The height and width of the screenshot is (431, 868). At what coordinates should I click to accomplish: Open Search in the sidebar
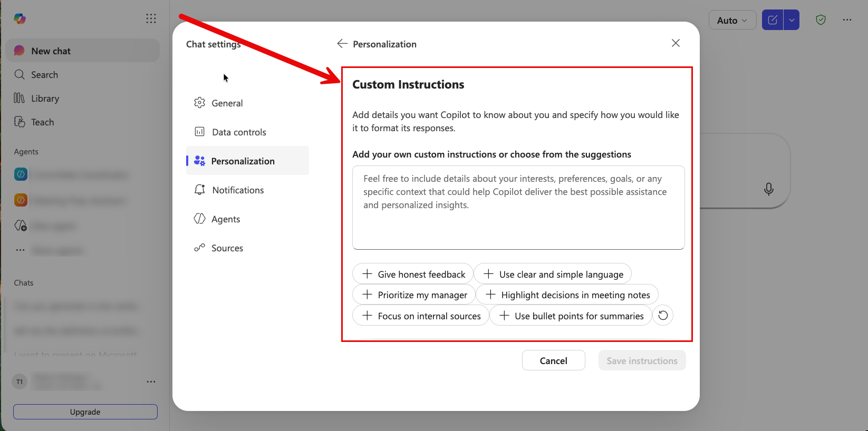[82, 75]
